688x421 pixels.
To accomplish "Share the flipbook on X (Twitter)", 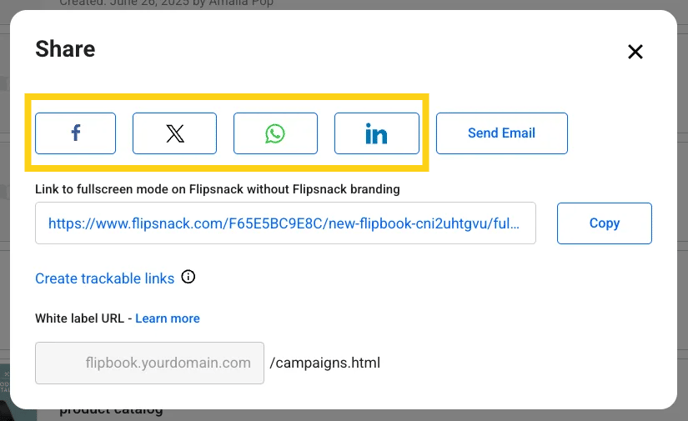I will [175, 133].
